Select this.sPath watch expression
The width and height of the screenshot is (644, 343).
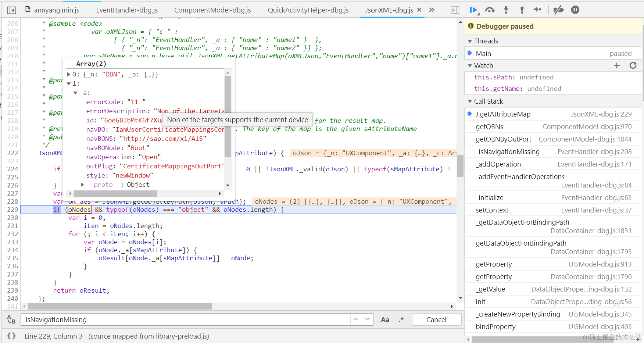[x=514, y=77]
